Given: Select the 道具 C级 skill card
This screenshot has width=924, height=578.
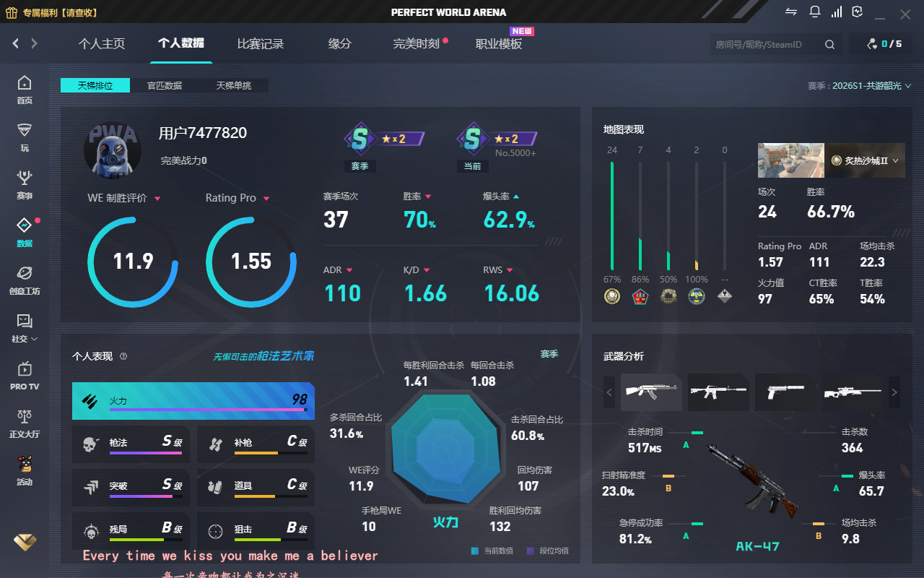Looking at the screenshot, I should (256, 487).
